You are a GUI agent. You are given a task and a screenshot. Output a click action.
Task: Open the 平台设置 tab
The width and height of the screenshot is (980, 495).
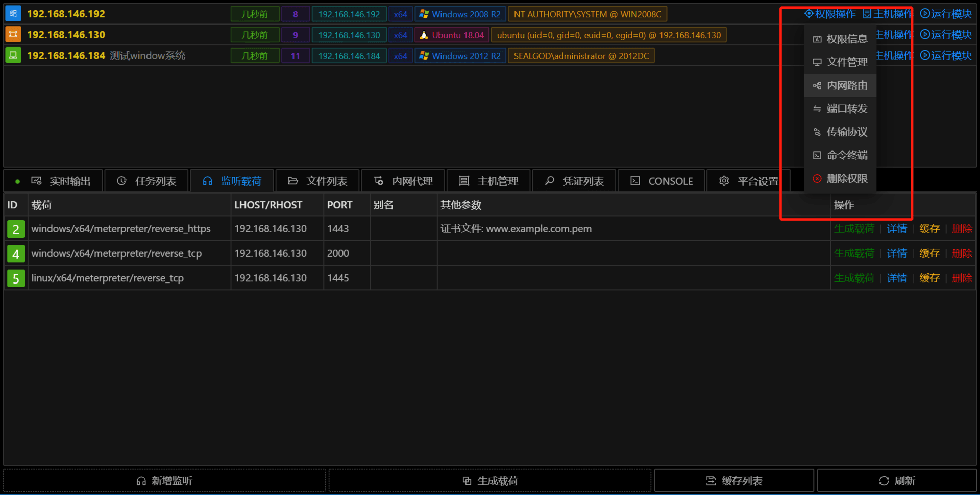(x=749, y=181)
